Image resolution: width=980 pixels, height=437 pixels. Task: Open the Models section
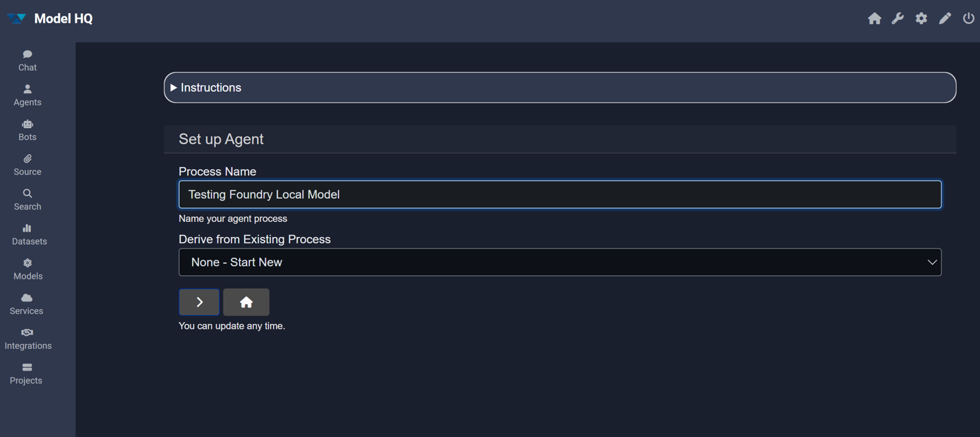click(x=27, y=269)
